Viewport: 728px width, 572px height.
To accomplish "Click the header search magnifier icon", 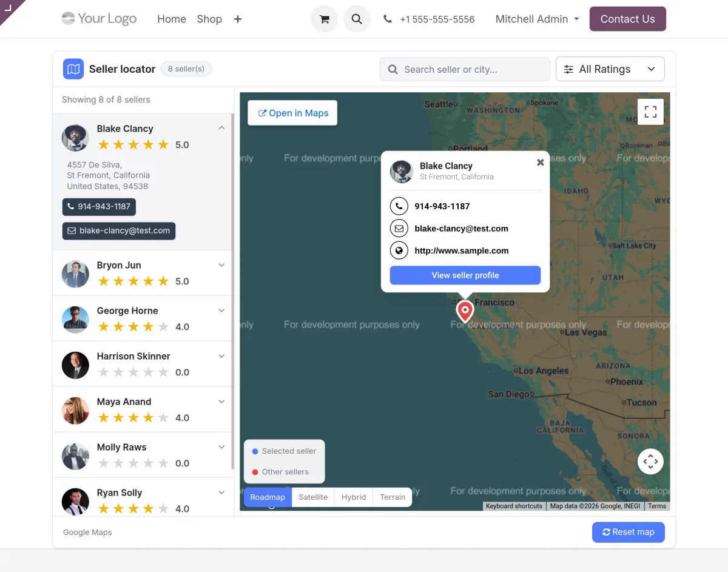I will (x=357, y=19).
